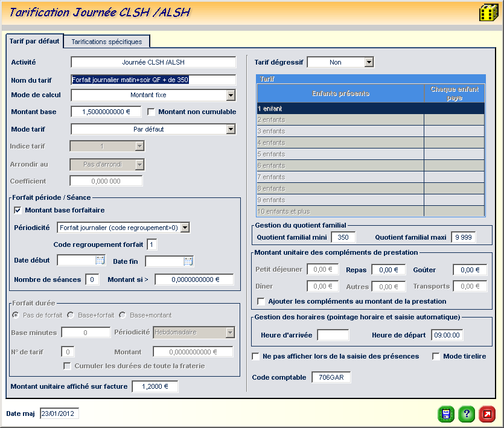Select the Tarif par défaut tab

click(34, 41)
